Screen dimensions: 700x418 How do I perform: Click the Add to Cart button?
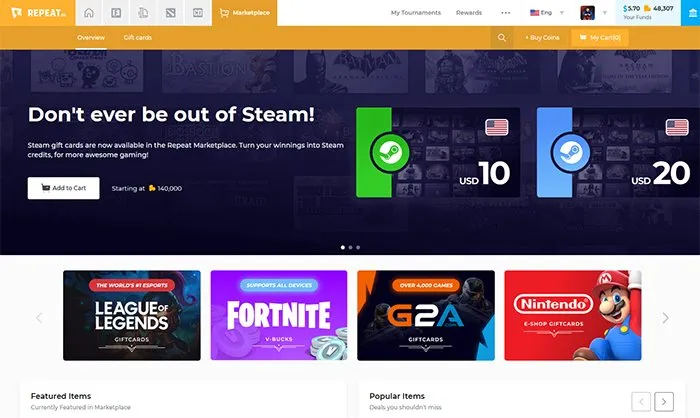[x=63, y=188]
